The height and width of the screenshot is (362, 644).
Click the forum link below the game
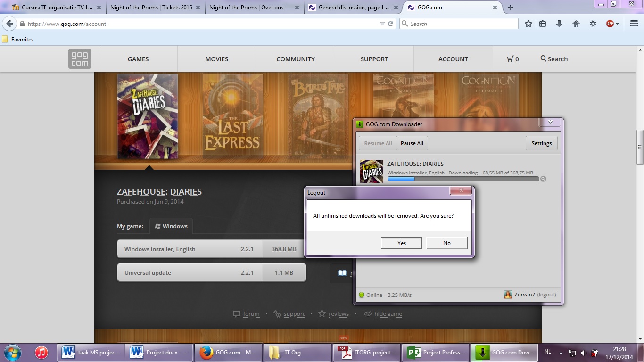tap(251, 314)
